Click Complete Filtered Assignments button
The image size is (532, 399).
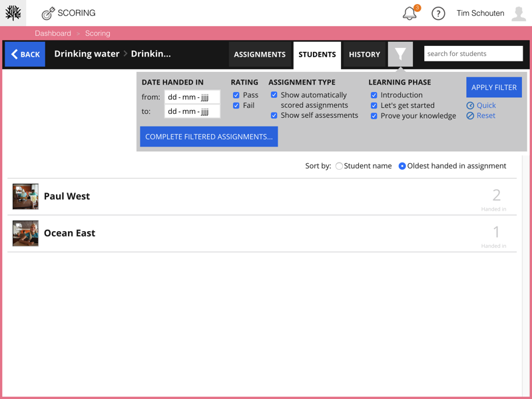[209, 137]
